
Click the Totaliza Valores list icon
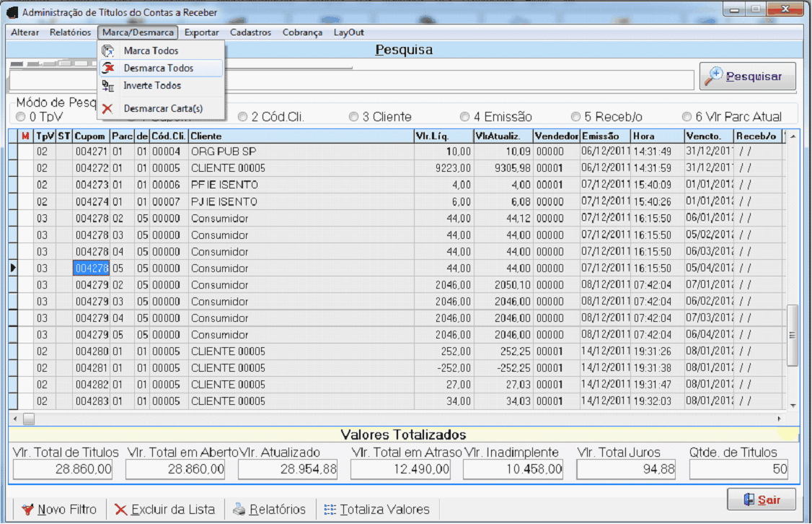click(330, 510)
